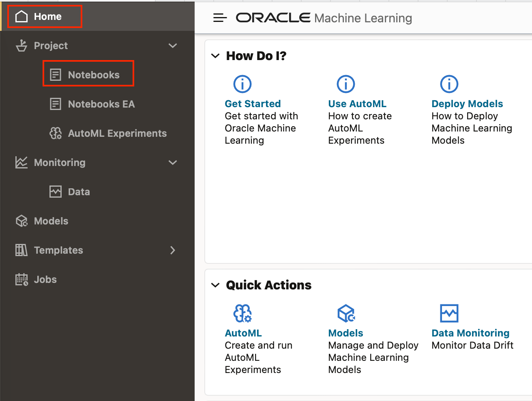Click the Home house icon in sidebar
Image resolution: width=532 pixels, height=401 pixels.
(x=21, y=17)
